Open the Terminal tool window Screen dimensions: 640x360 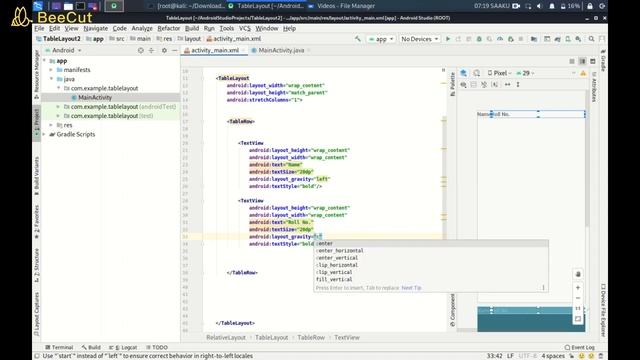[59, 347]
